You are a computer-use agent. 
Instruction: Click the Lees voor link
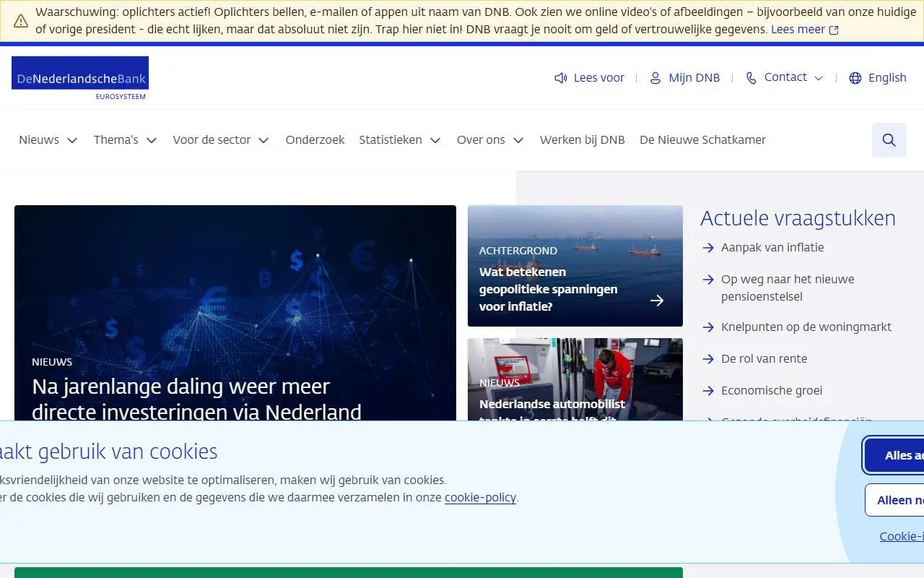(x=590, y=78)
